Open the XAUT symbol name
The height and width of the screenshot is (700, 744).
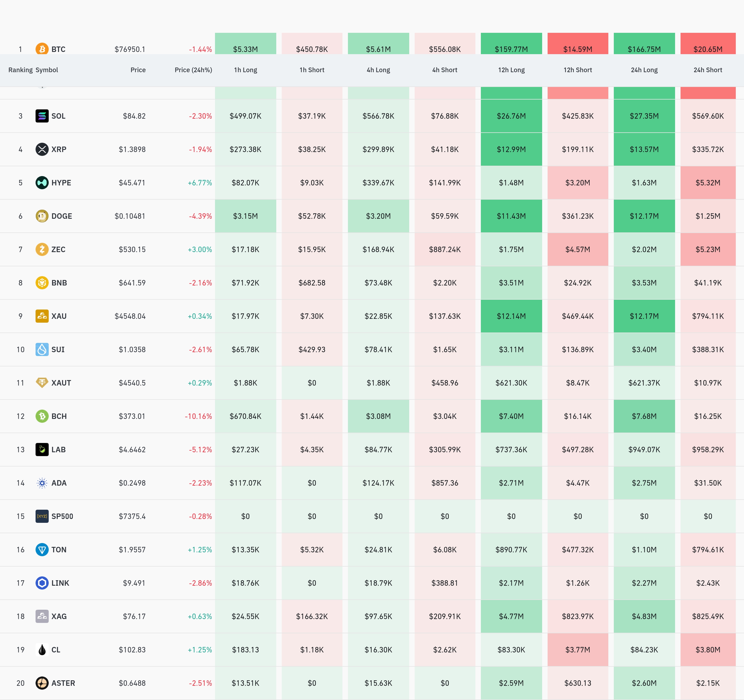pyautogui.click(x=61, y=383)
